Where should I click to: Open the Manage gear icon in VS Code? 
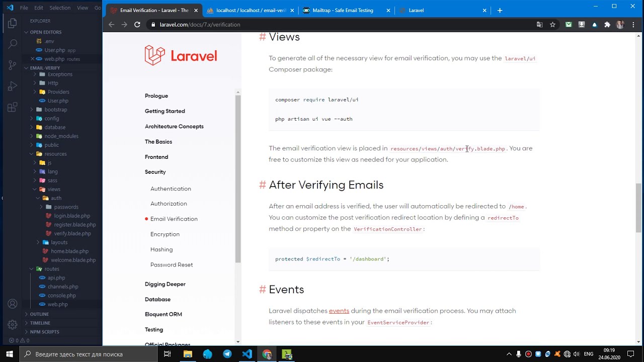(13, 325)
